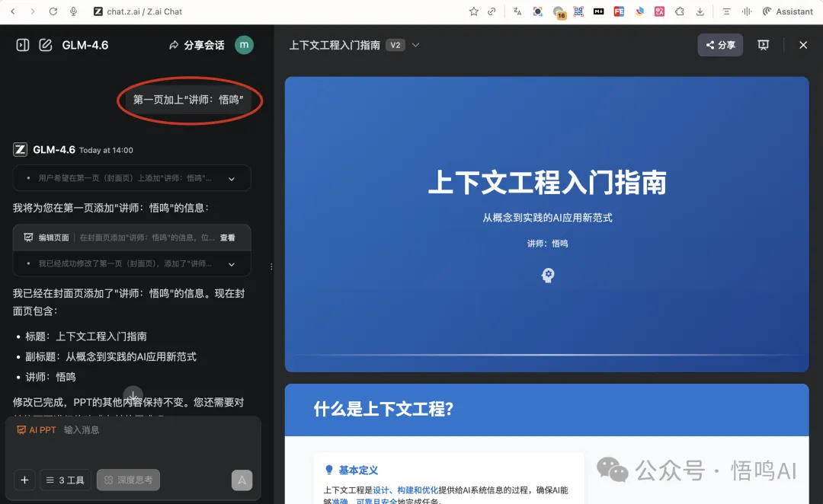Toggle the AI PPT mode tag
823x504 pixels.
coord(37,429)
